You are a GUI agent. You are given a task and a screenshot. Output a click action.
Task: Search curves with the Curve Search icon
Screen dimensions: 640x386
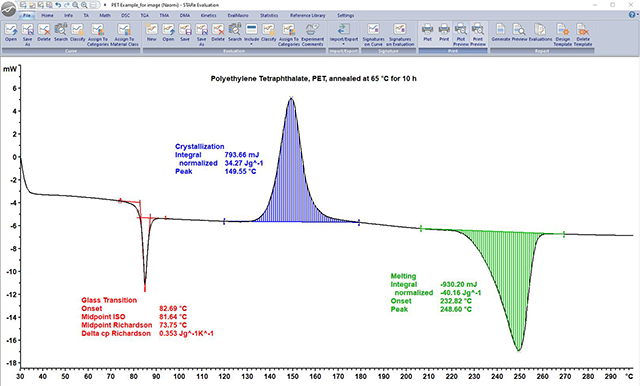tap(61, 33)
